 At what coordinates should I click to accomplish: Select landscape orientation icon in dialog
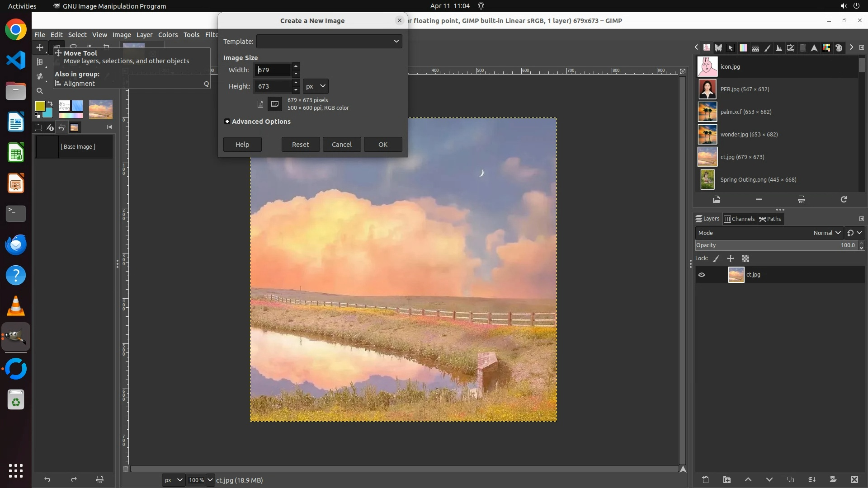274,104
